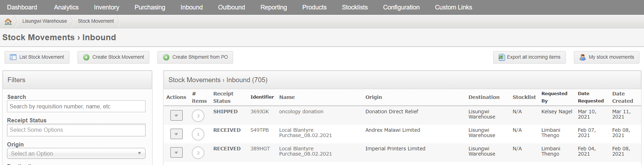Open the Configuration menu
The image size is (644, 165).
pyautogui.click(x=401, y=7)
